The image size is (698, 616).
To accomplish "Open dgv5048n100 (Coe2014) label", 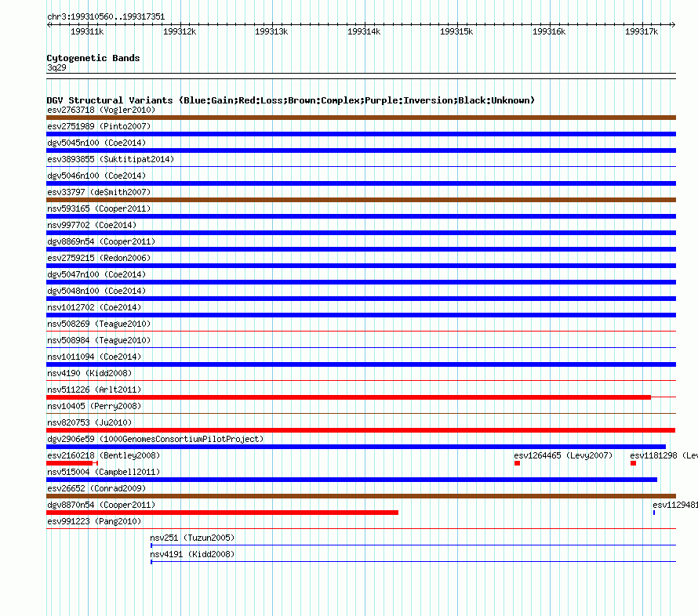I will point(96,291).
